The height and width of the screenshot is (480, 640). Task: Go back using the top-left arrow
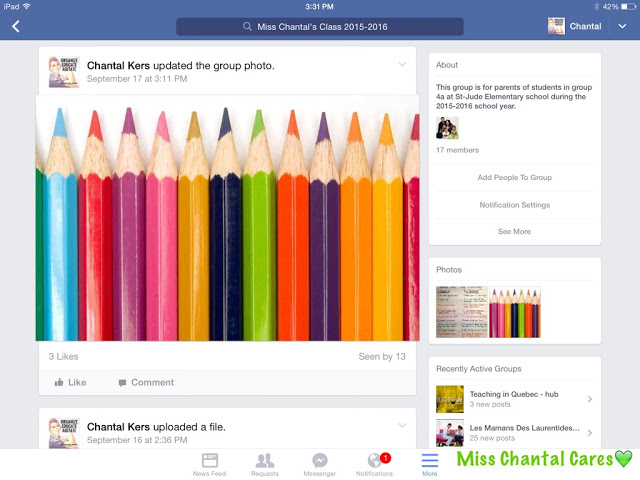point(16,27)
